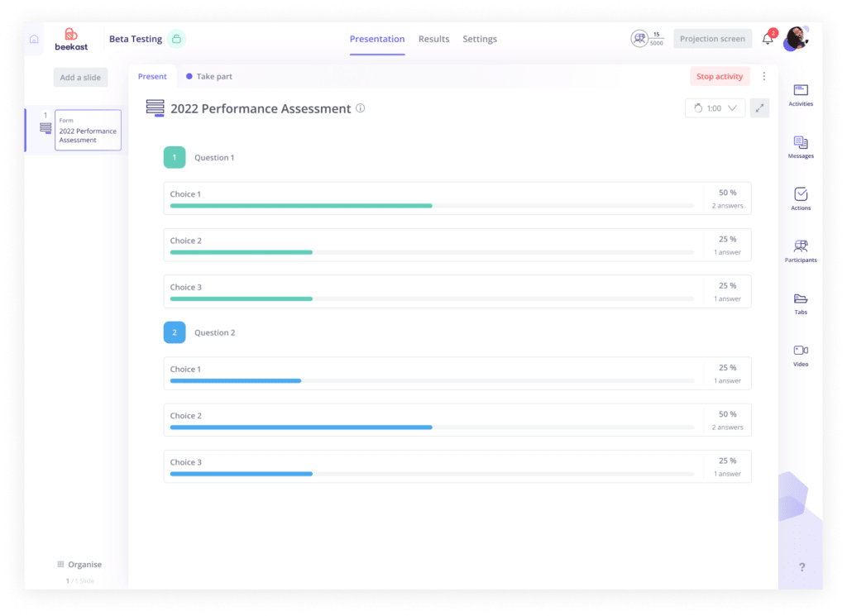Viewport: 847px width, 616px height.
Task: Select the Take part tab
Action: 209,76
